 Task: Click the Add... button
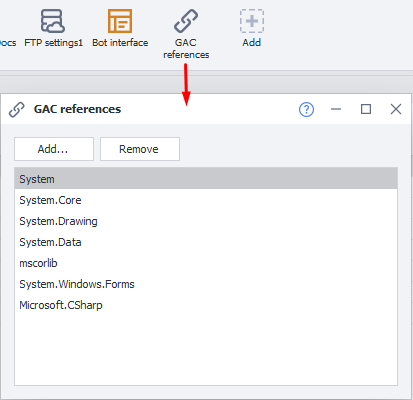tap(54, 149)
